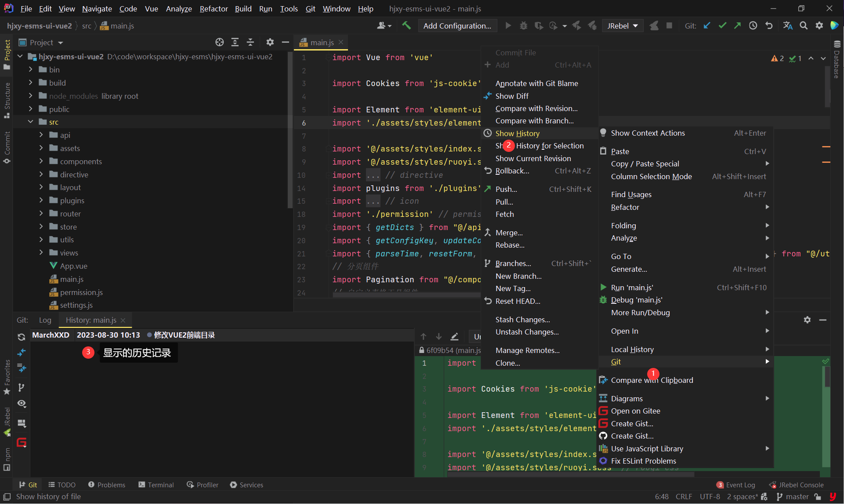Click the Translate icon in toolbar
The height and width of the screenshot is (504, 844).
point(788,25)
